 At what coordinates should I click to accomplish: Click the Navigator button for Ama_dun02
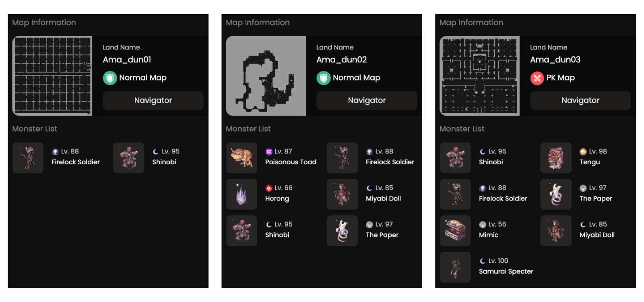[x=367, y=100]
